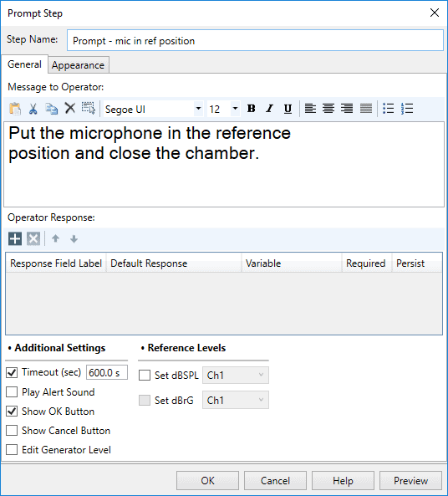Select the General tab

coord(24,64)
